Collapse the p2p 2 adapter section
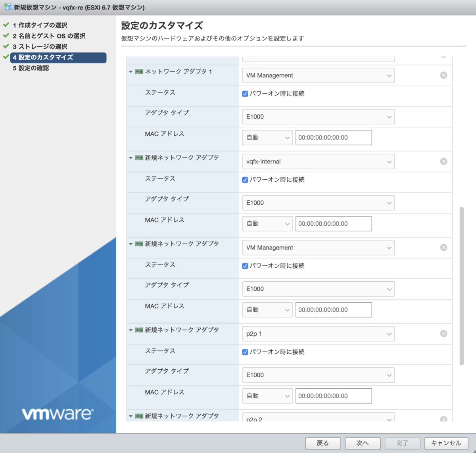The image size is (476, 453). [x=131, y=416]
